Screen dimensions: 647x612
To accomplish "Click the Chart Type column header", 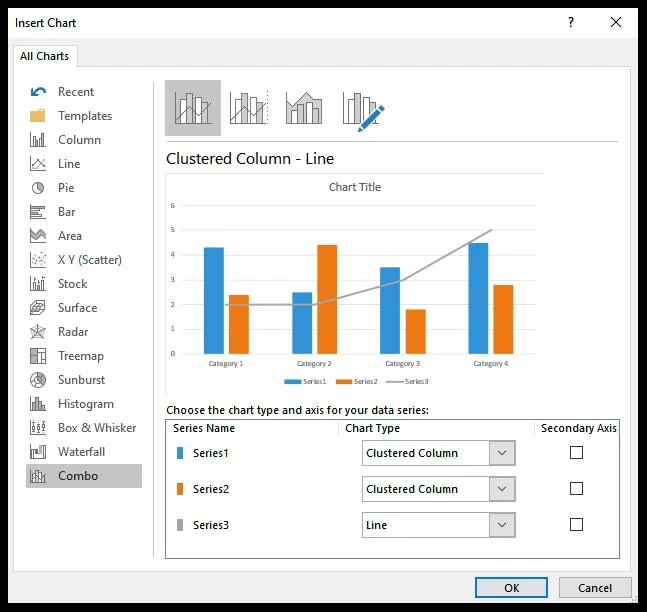I will coord(373,428).
